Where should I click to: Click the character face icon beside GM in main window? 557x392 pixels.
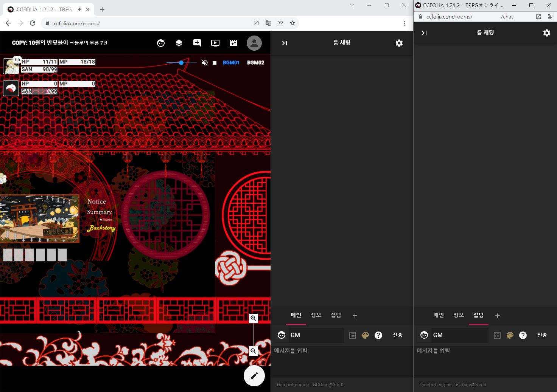pos(282,335)
